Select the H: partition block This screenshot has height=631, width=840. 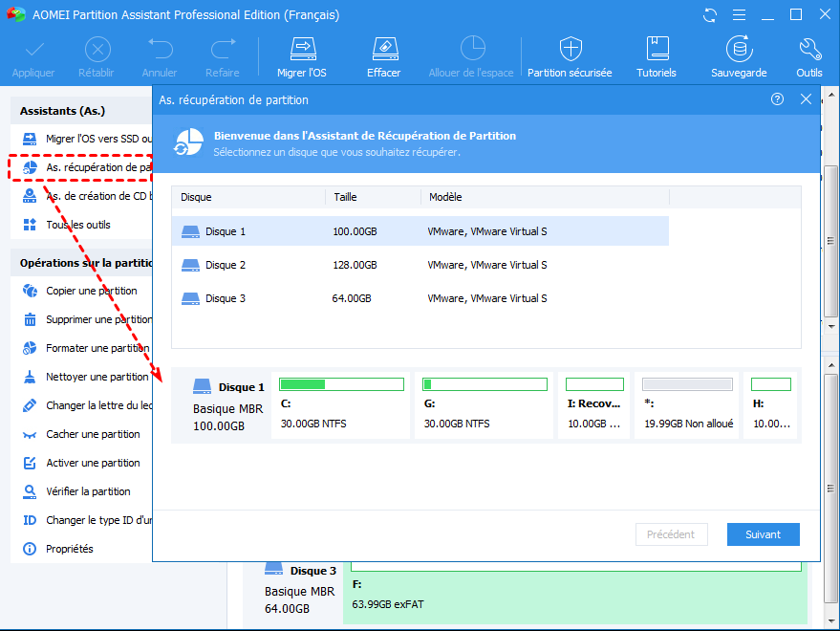click(770, 405)
